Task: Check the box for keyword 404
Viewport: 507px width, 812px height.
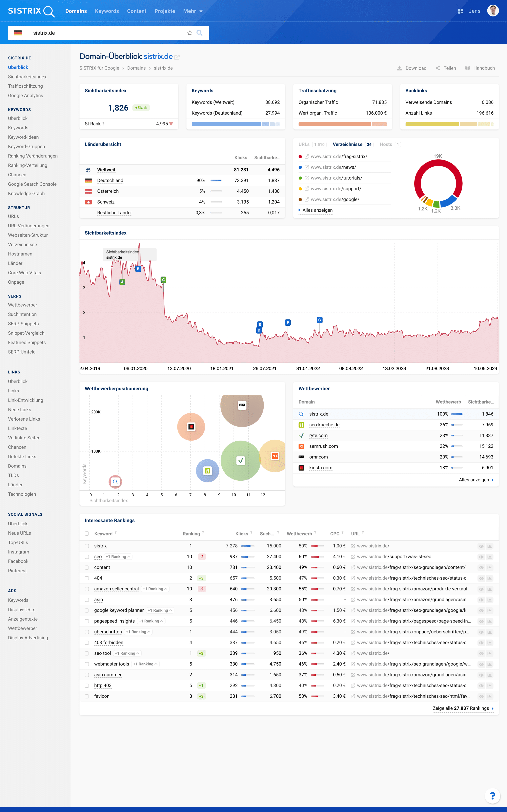Action: click(x=87, y=579)
